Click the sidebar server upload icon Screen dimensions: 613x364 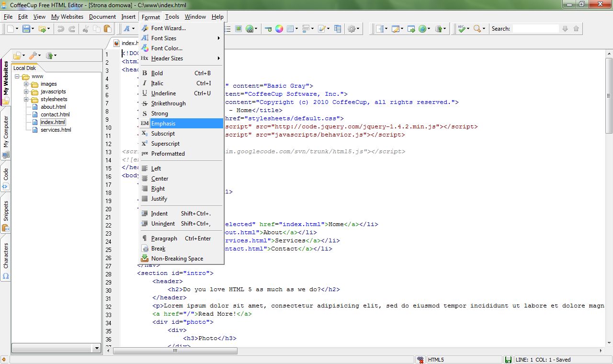[x=49, y=56]
